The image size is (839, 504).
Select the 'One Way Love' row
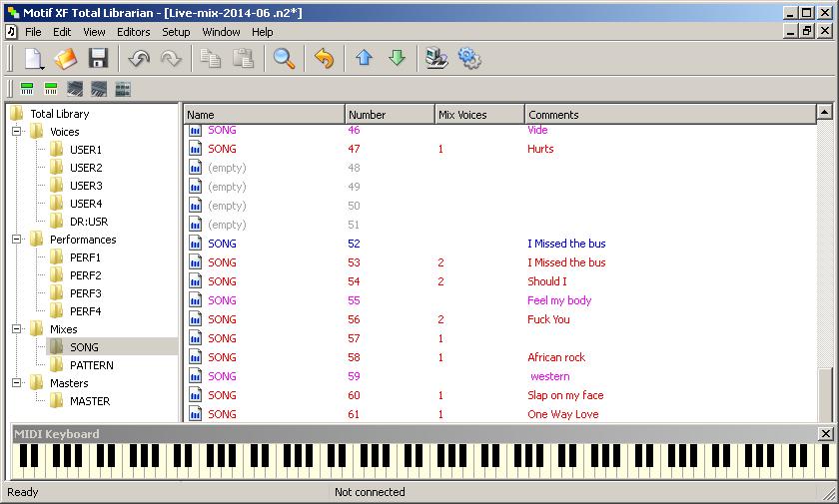coord(500,414)
